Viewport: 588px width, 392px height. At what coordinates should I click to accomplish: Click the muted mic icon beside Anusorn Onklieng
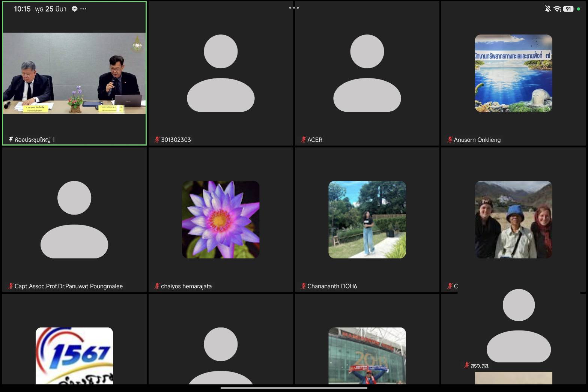tap(450, 140)
